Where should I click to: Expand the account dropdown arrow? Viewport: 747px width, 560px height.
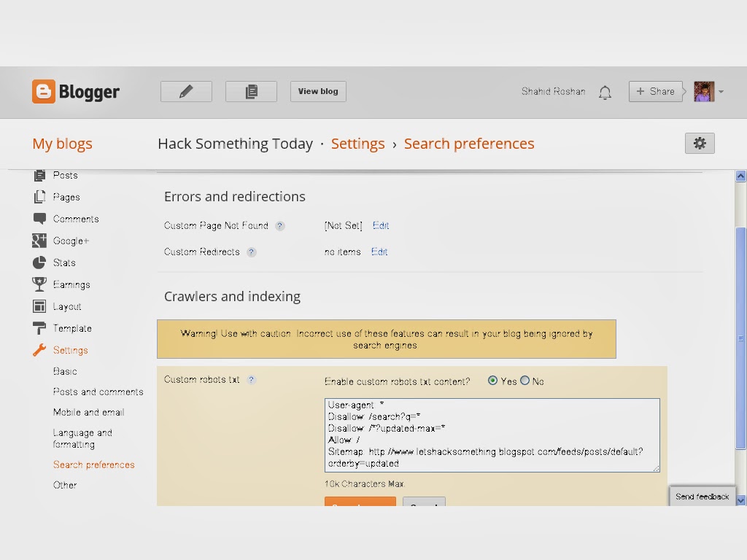click(x=721, y=92)
